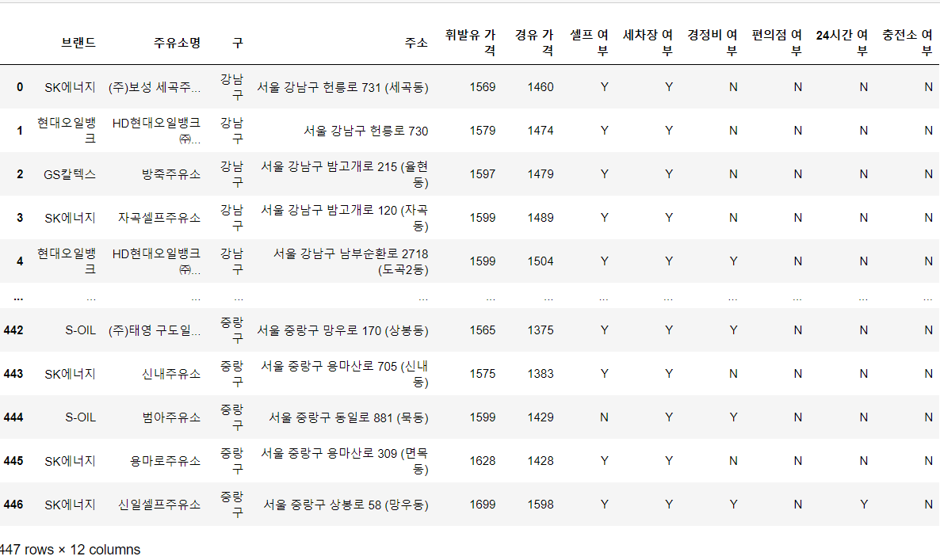Click the 셀프 여부 column header
This screenshot has height=560, width=940.
point(590,43)
